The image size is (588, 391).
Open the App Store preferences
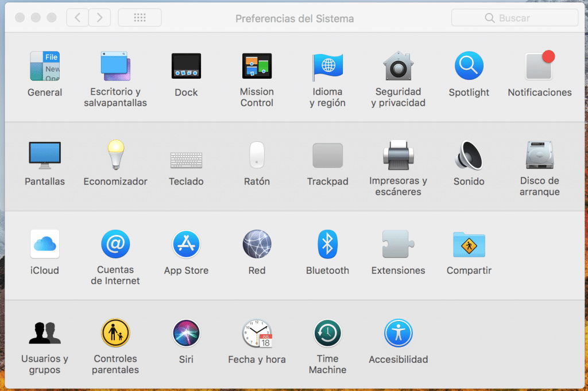click(186, 244)
